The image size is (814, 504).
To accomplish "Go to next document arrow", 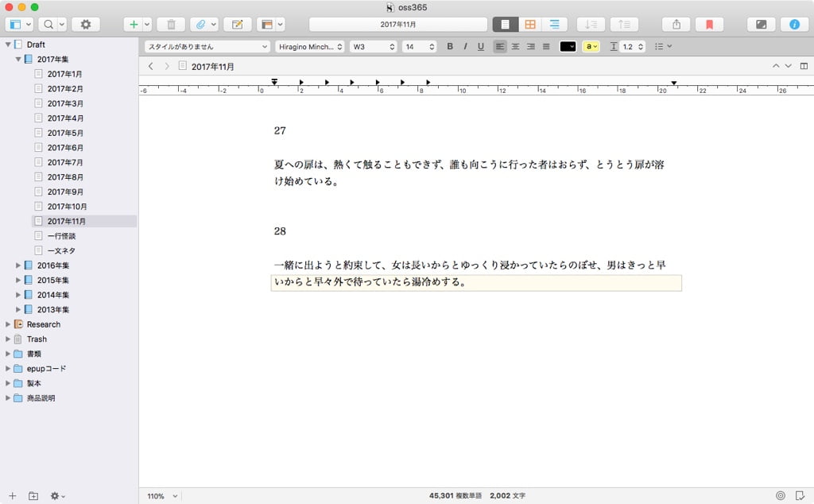I will (x=788, y=66).
